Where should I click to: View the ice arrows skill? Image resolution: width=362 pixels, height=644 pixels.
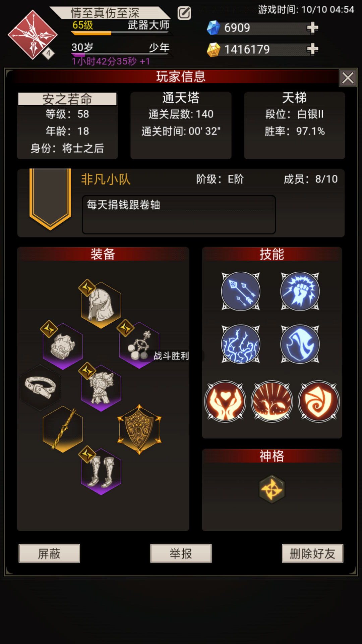click(x=241, y=291)
